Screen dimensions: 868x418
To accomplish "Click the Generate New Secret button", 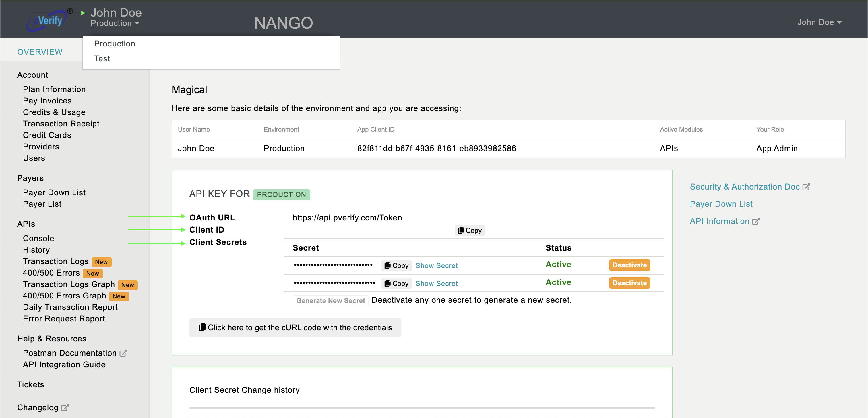I will click(x=331, y=300).
